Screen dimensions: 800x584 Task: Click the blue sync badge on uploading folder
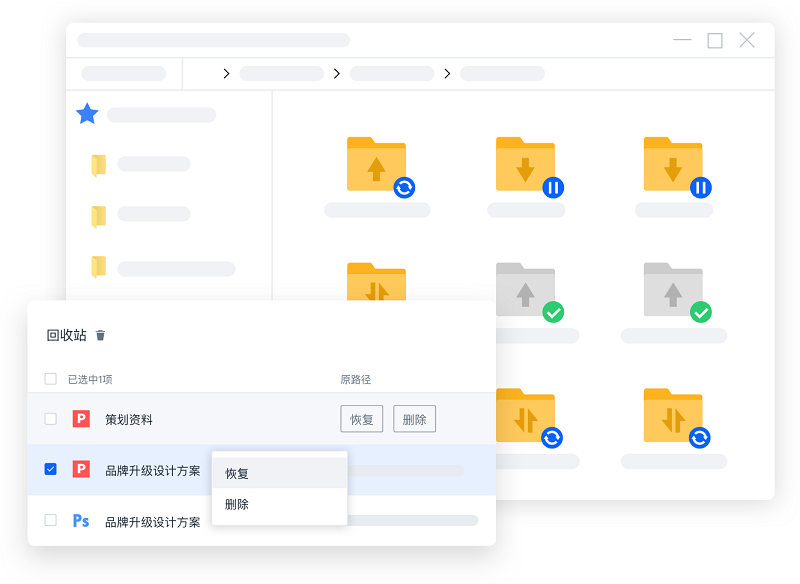[x=403, y=189]
